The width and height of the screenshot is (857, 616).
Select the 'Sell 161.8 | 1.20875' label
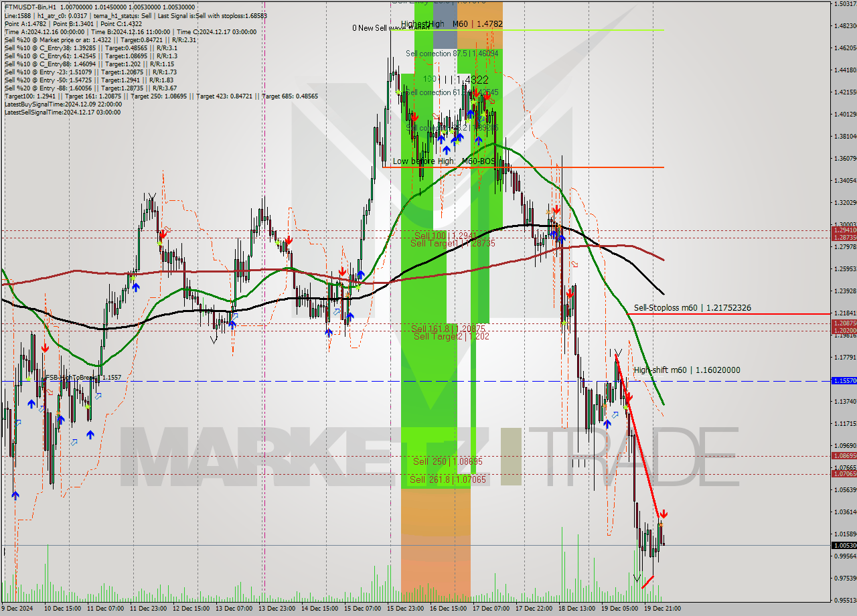(x=448, y=329)
